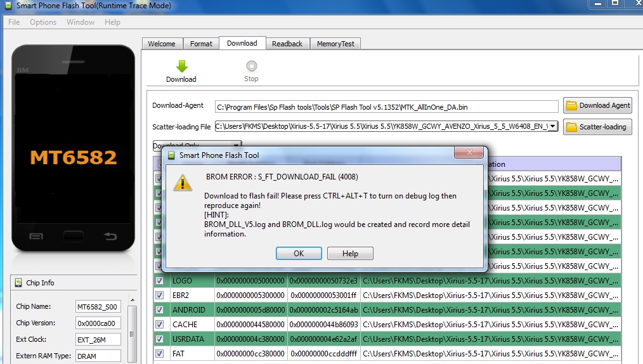Switch to the MemoryTest tab
This screenshot has height=364, width=643.
click(x=335, y=44)
